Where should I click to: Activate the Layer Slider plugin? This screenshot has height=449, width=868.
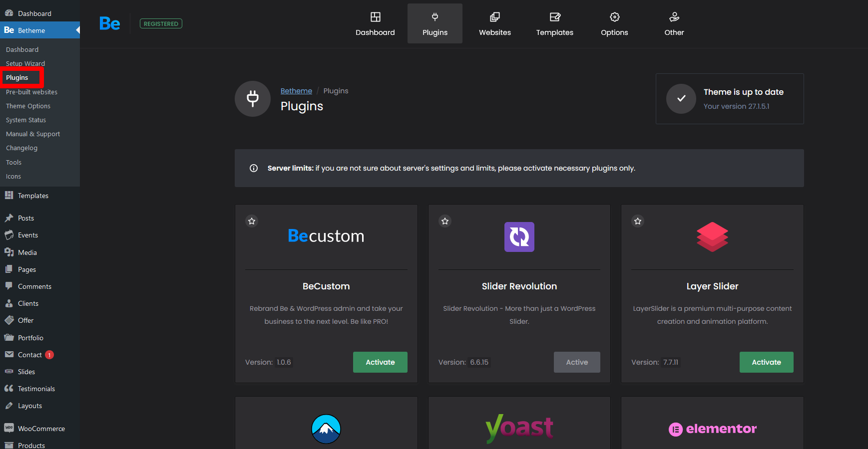click(x=767, y=362)
